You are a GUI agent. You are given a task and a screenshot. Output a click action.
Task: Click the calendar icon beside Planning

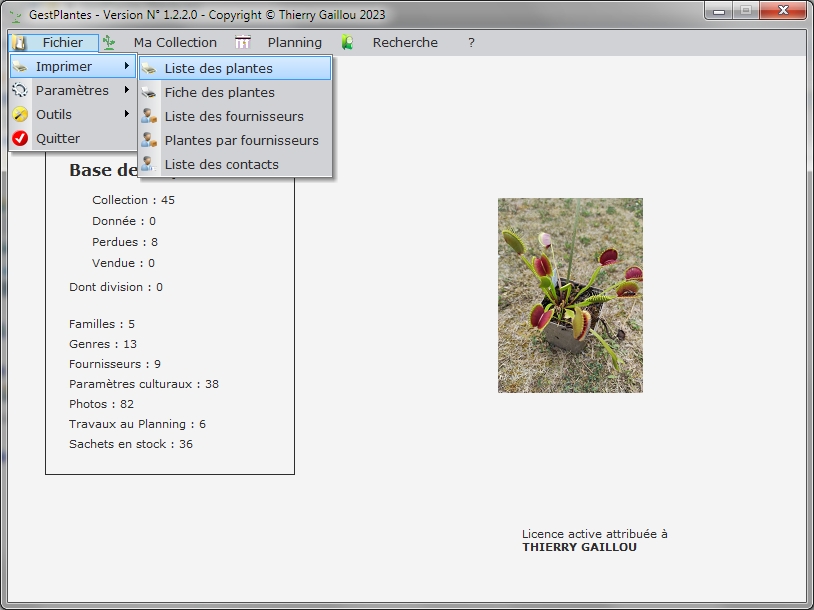tap(242, 43)
